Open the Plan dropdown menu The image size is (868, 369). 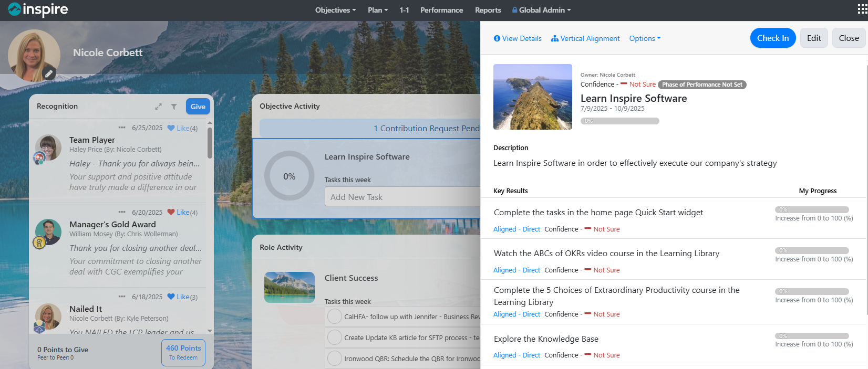(x=378, y=10)
